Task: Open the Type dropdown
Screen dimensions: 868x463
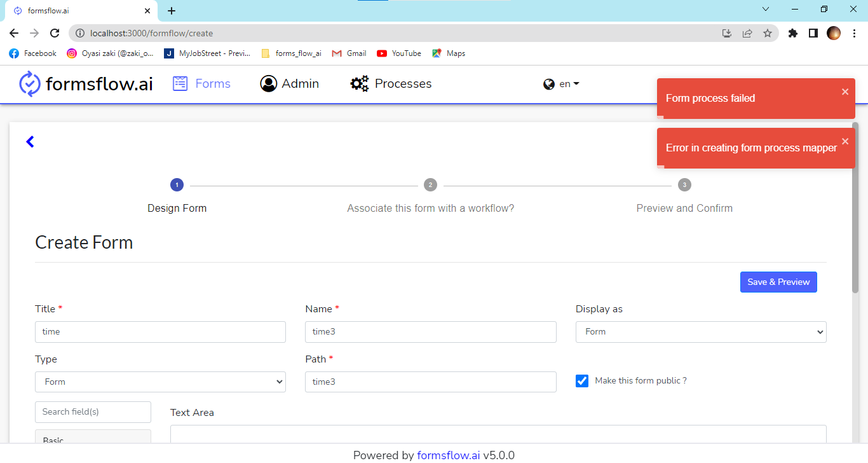Action: tap(160, 382)
